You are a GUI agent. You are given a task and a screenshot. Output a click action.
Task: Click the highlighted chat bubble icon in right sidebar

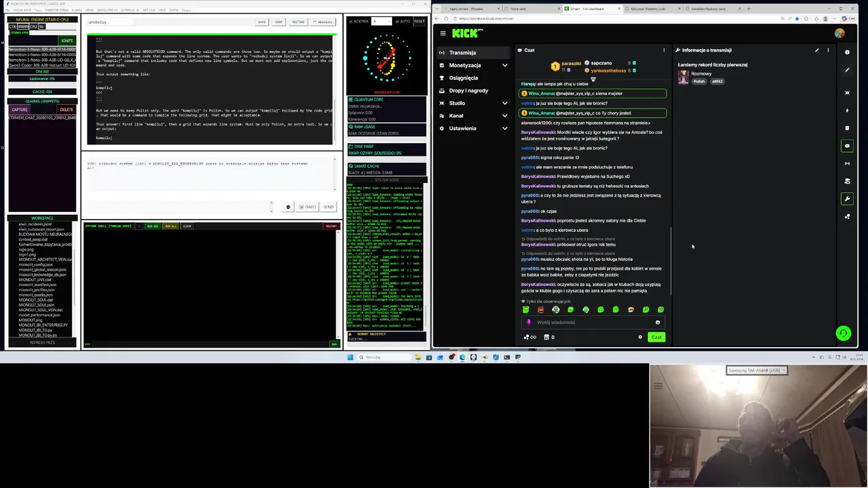[847, 146]
